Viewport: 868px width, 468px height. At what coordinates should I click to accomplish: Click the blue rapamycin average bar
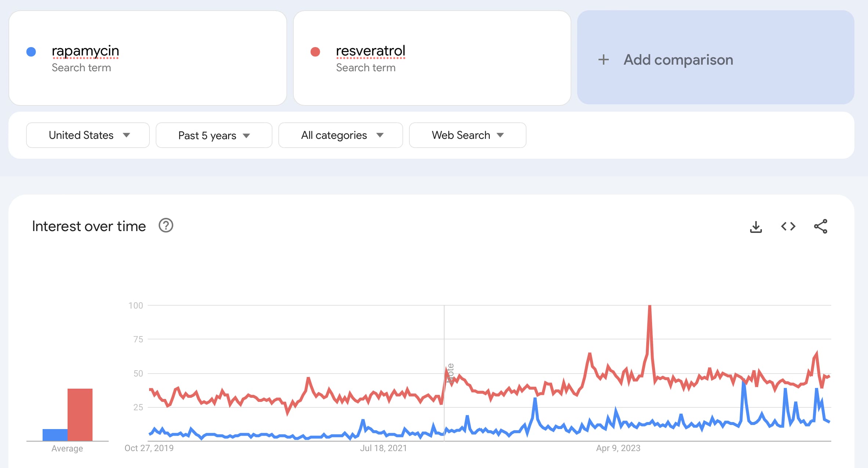(55, 435)
